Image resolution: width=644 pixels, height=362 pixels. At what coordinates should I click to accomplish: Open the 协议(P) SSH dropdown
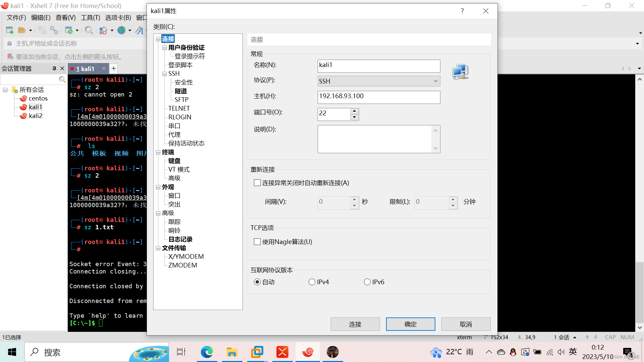435,81
